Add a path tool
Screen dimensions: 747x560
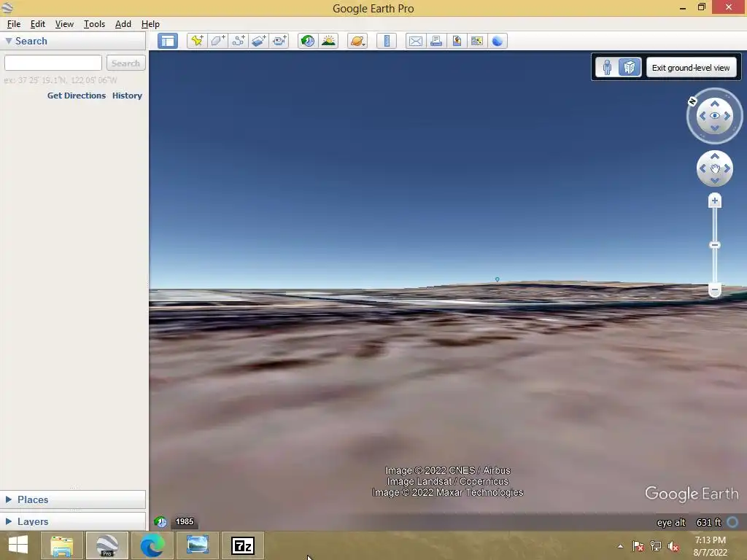pyautogui.click(x=239, y=41)
